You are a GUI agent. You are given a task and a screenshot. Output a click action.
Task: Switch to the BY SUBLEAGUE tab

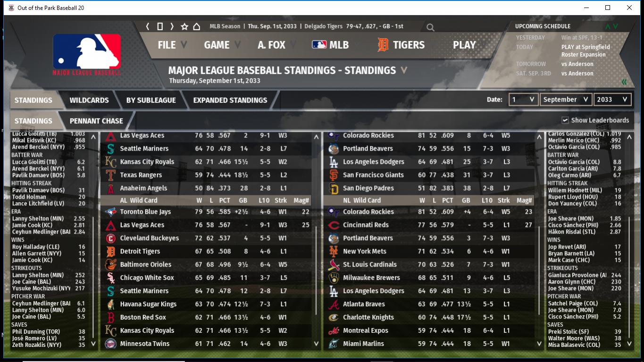[x=151, y=100]
